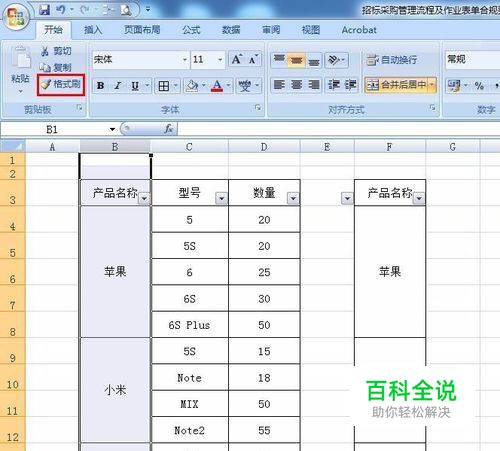500x451 pixels.
Task: Click the select all corner
Action: pyautogui.click(x=13, y=147)
